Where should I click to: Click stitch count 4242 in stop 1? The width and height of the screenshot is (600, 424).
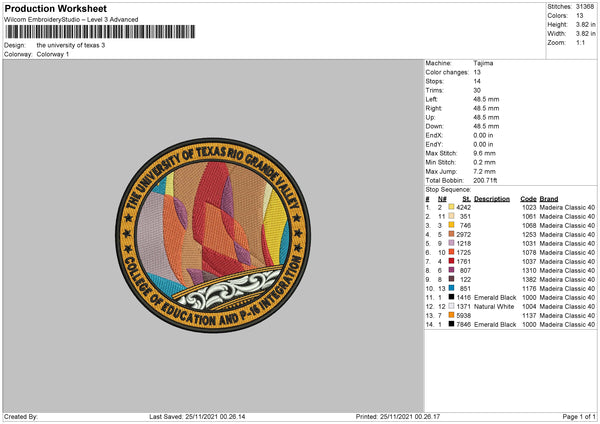(463, 207)
